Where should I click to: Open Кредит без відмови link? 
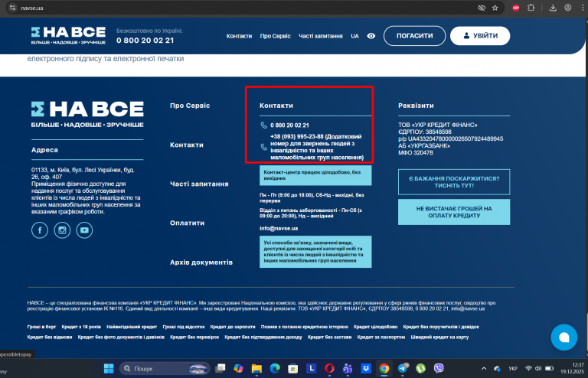50,337
